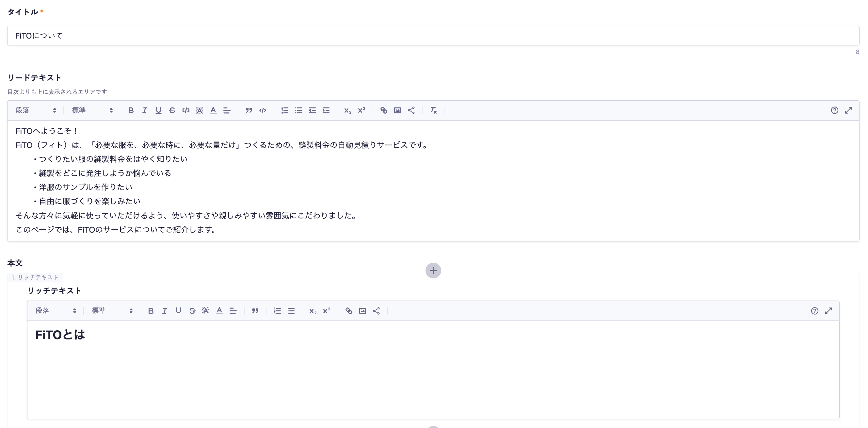This screenshot has width=868, height=428.
Task: Insert image in rich text body toolbar
Action: pos(362,311)
